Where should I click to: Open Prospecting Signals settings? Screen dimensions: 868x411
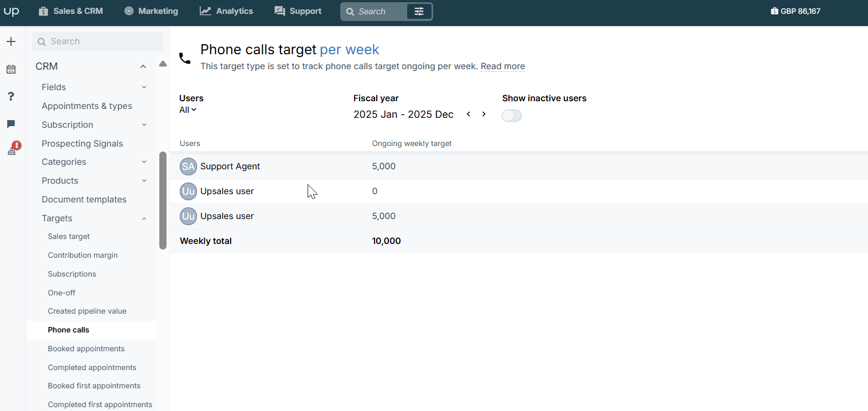point(82,144)
